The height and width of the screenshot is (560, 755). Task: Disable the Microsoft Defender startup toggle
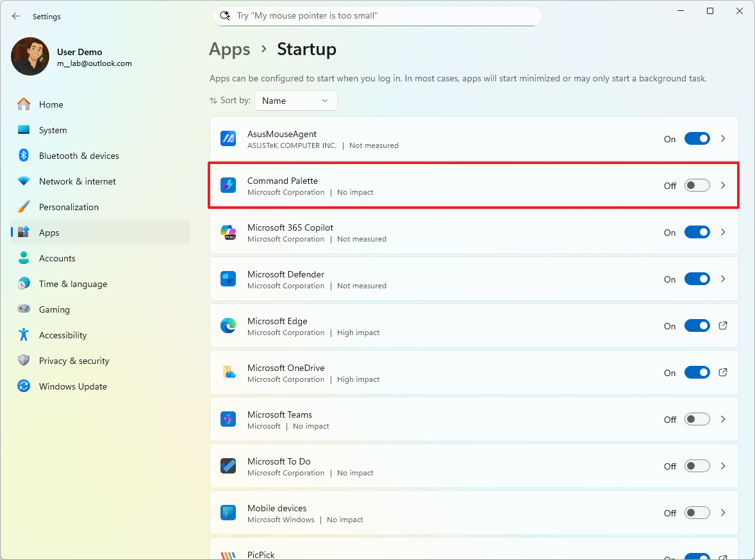click(x=697, y=279)
